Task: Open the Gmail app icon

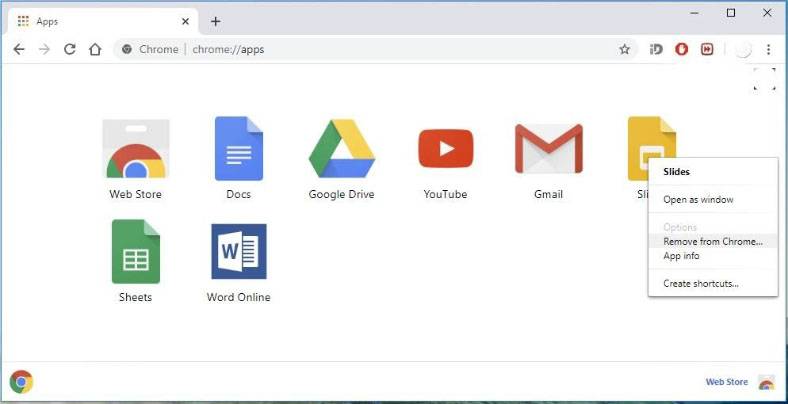Action: click(549, 149)
